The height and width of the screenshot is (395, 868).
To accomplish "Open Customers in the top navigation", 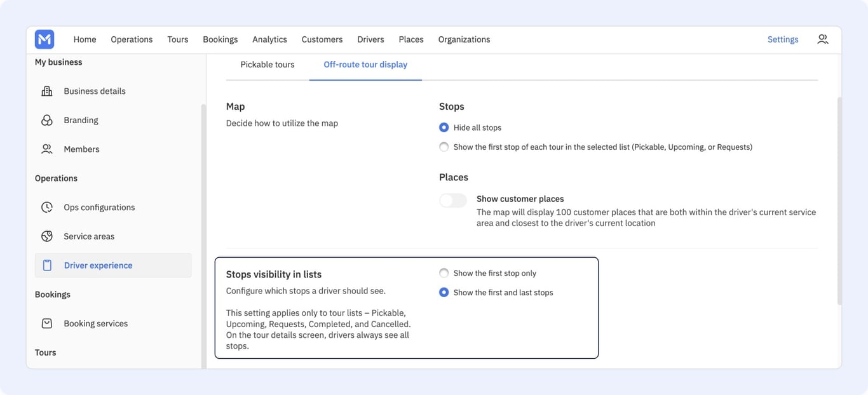I will coord(322,39).
